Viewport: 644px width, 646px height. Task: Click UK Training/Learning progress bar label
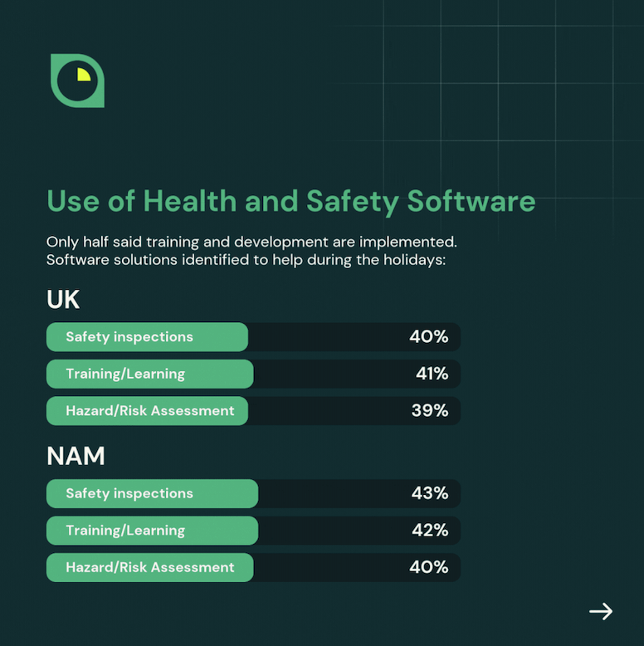pos(125,374)
